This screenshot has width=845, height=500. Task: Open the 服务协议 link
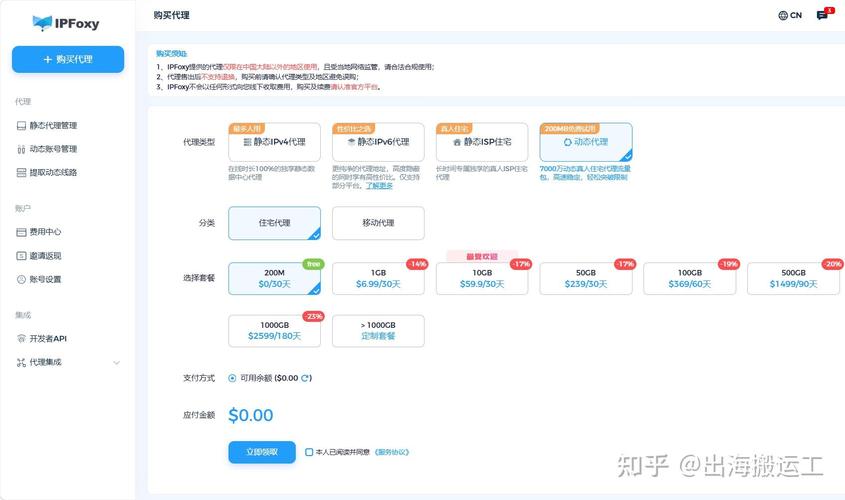point(392,452)
